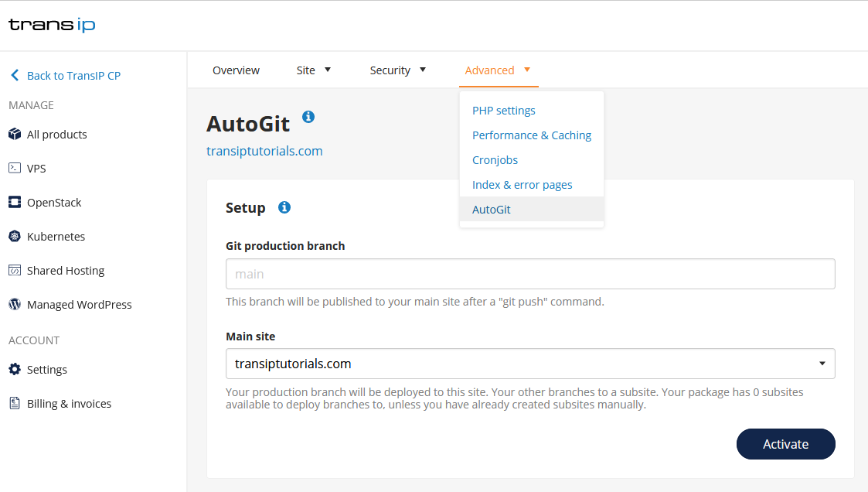Click the All products cube icon
868x492 pixels.
15,134
